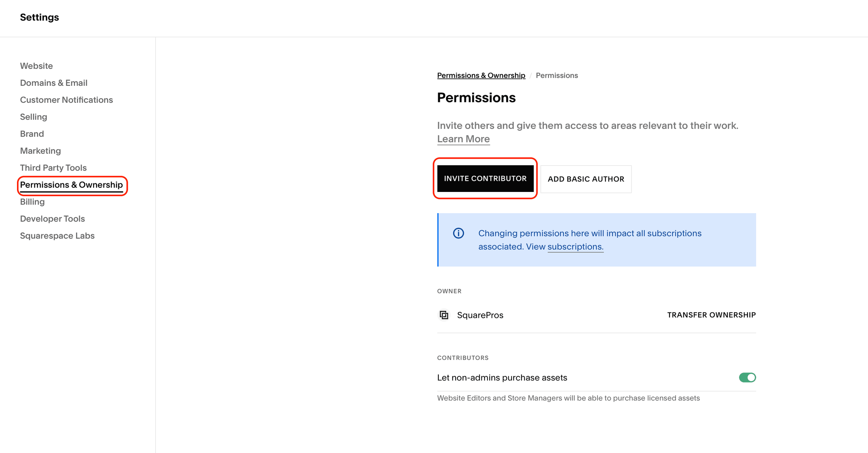Image resolution: width=868 pixels, height=453 pixels.
Task: Click the SquarePros owner avatar icon
Action: tap(444, 315)
